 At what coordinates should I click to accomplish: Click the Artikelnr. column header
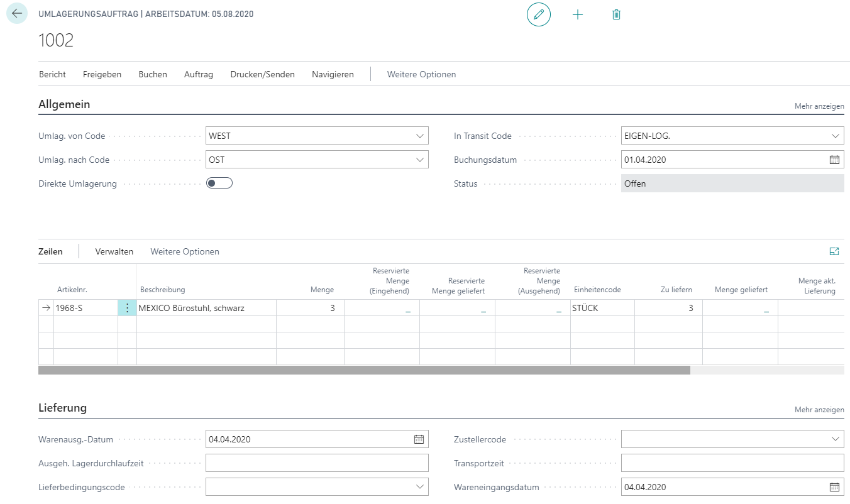tap(72, 290)
